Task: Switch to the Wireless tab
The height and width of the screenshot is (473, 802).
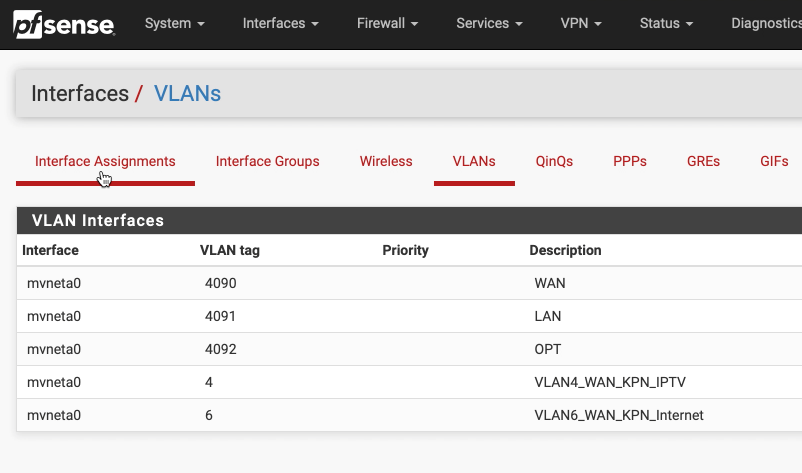Action: 386,162
